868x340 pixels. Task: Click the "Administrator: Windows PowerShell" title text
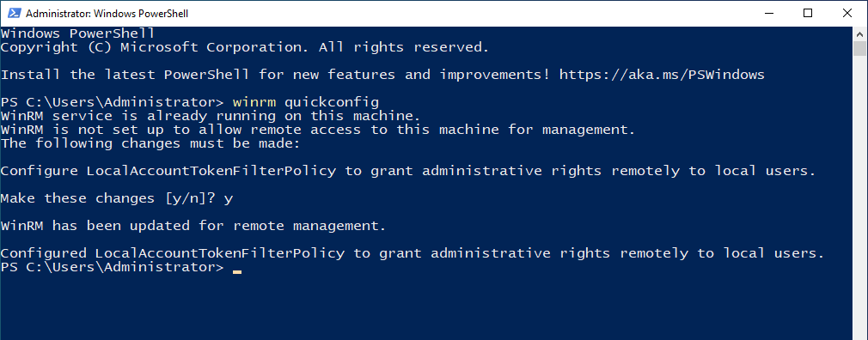(107, 13)
